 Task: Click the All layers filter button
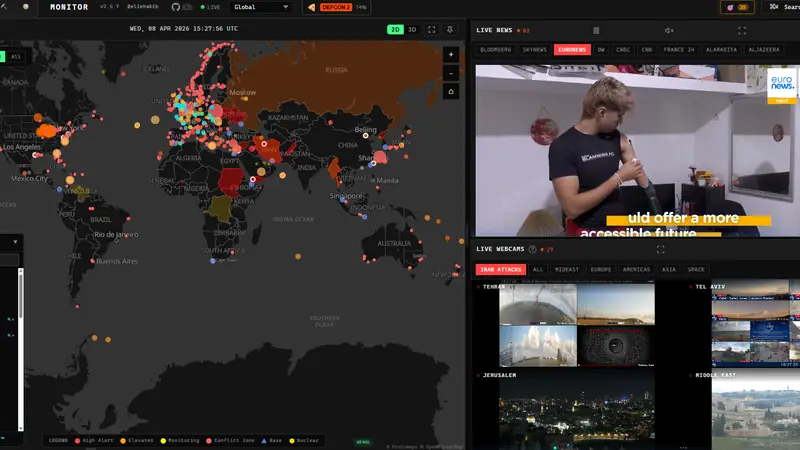click(x=15, y=57)
